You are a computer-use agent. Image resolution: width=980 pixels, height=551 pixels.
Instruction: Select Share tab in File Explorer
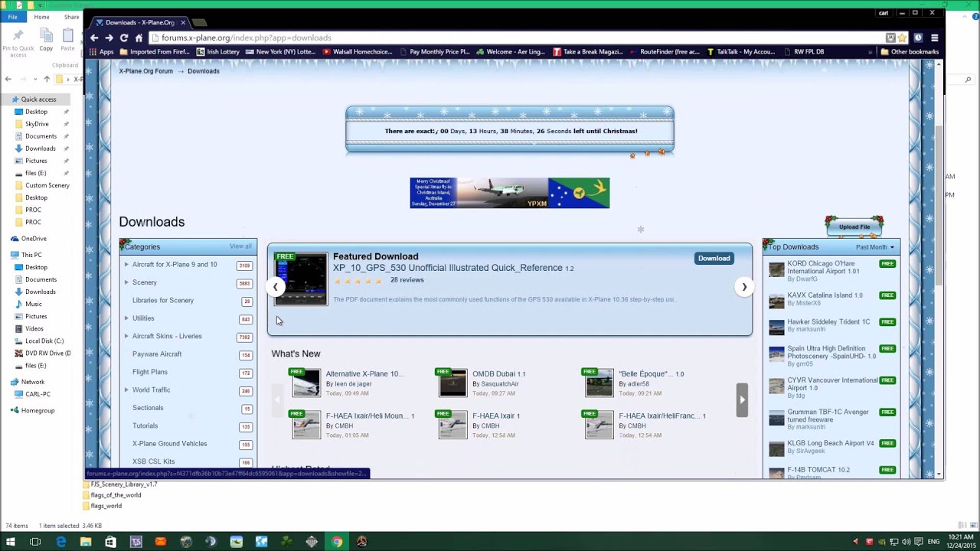tap(71, 17)
